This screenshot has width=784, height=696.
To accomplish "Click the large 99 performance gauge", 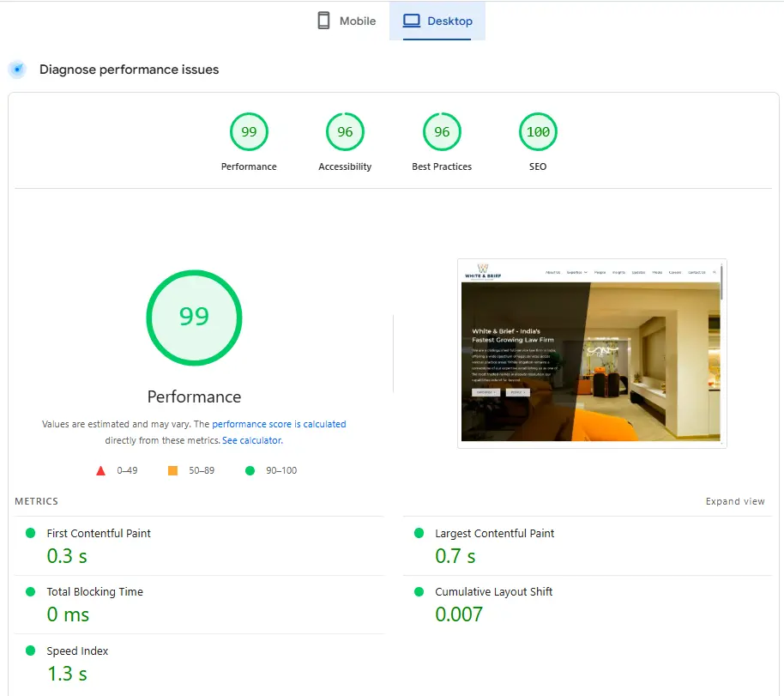I will click(x=194, y=318).
